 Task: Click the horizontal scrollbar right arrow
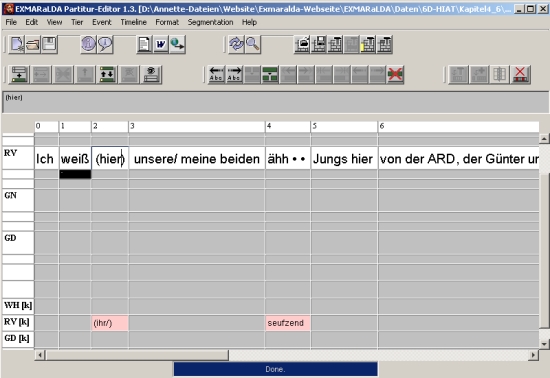click(533, 355)
